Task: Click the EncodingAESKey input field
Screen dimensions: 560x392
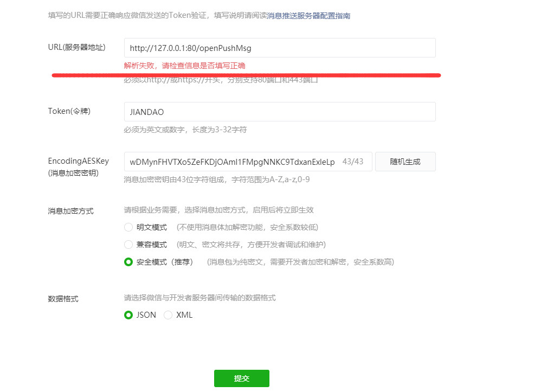Action: coord(248,162)
